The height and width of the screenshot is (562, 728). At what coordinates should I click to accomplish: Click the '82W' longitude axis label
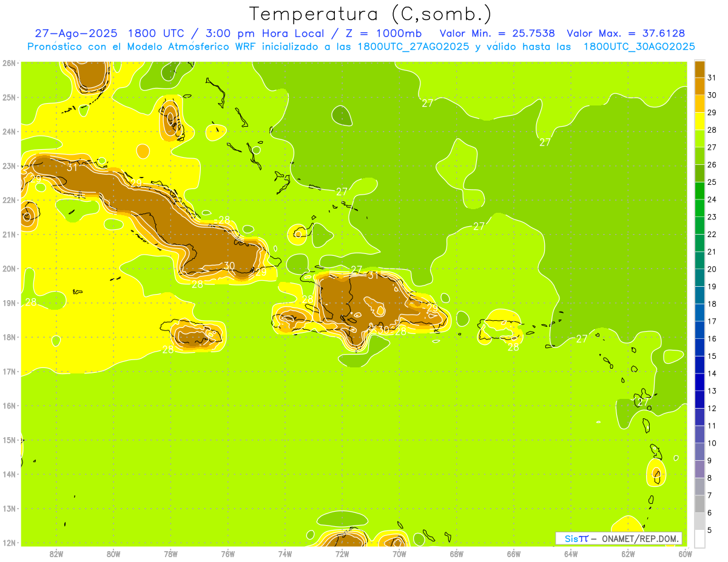[56, 554]
